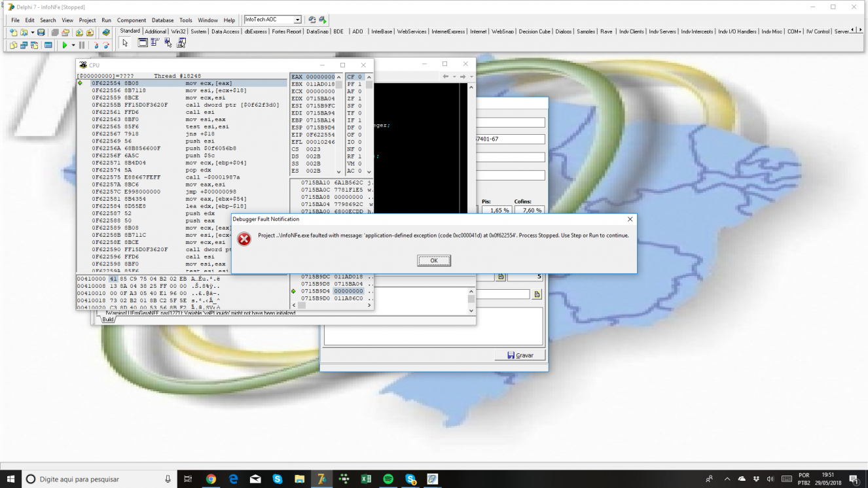
Task: Click the CPU registers pane scrollbar
Action: coord(340,124)
